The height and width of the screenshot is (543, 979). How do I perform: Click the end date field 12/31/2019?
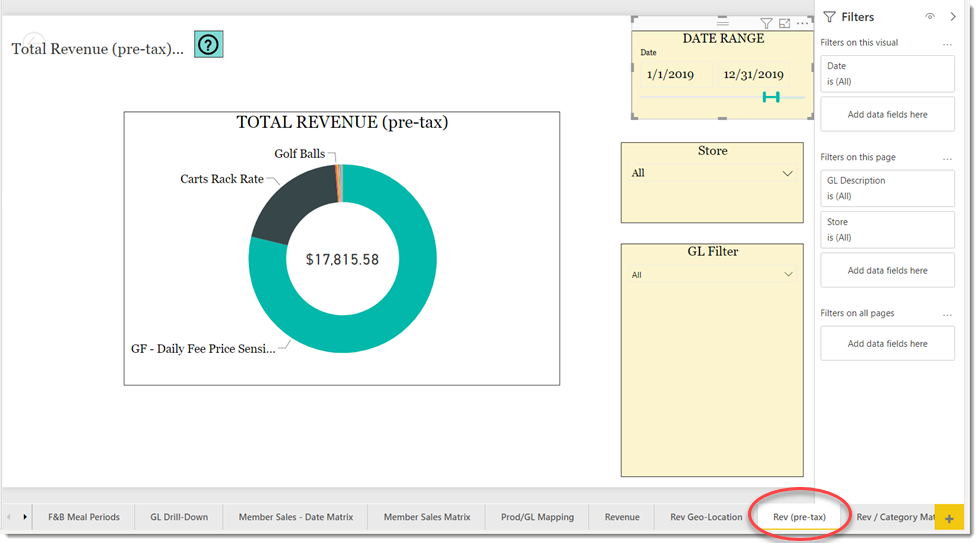pyautogui.click(x=754, y=74)
